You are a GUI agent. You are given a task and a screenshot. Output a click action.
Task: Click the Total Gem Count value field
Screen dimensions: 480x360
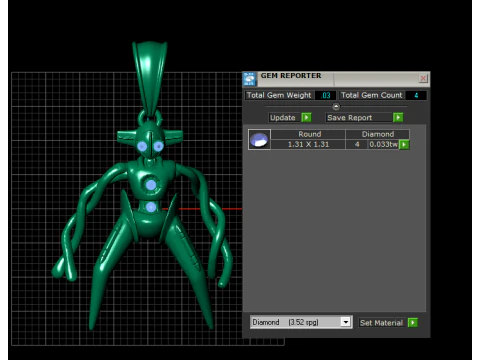tap(416, 95)
